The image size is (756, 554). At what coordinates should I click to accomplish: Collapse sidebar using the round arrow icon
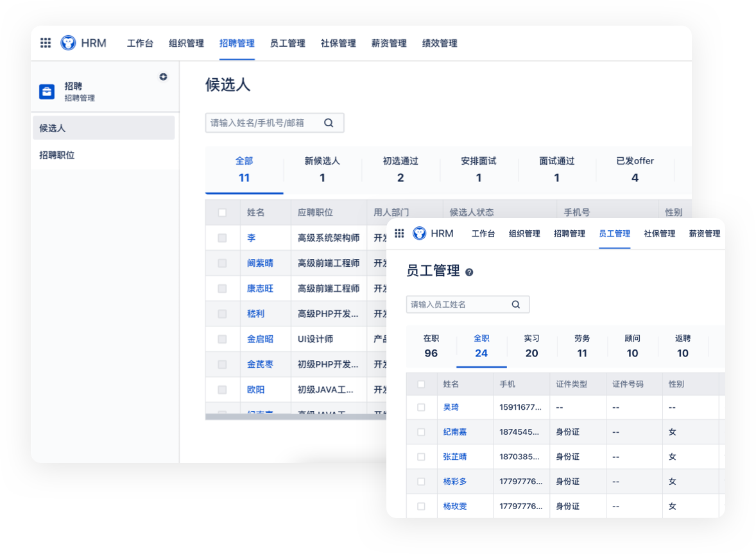pyautogui.click(x=163, y=77)
